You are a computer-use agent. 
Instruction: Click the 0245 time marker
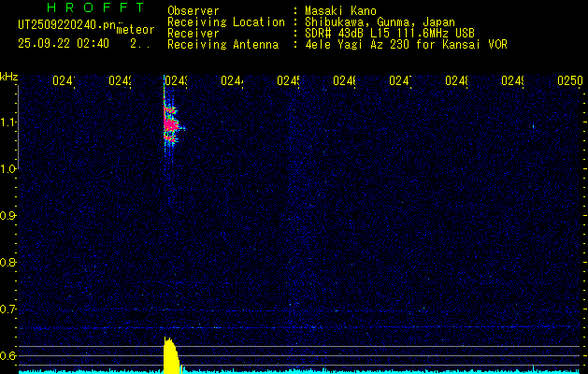pyautogui.click(x=288, y=80)
